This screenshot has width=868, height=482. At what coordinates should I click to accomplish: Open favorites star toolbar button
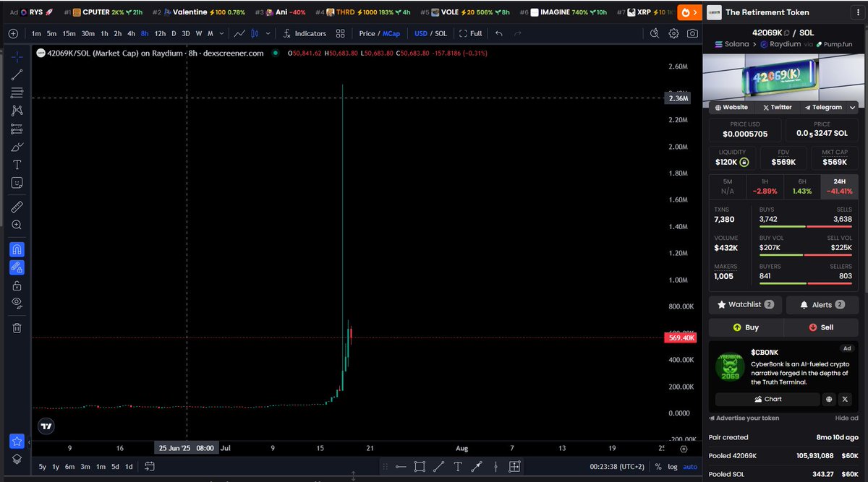click(x=17, y=440)
